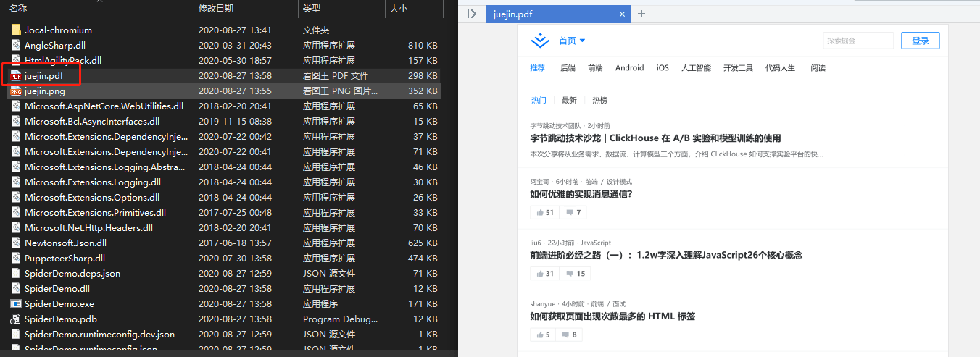
Task: Switch to the 后端 category tab
Action: click(568, 68)
